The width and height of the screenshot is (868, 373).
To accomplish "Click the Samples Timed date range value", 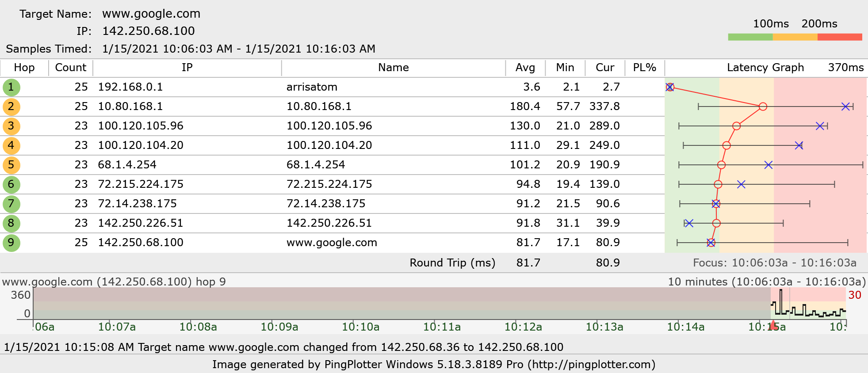I will click(x=239, y=49).
